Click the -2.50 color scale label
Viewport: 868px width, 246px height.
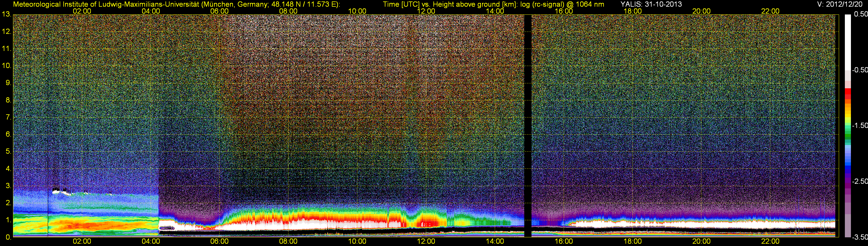(860, 181)
